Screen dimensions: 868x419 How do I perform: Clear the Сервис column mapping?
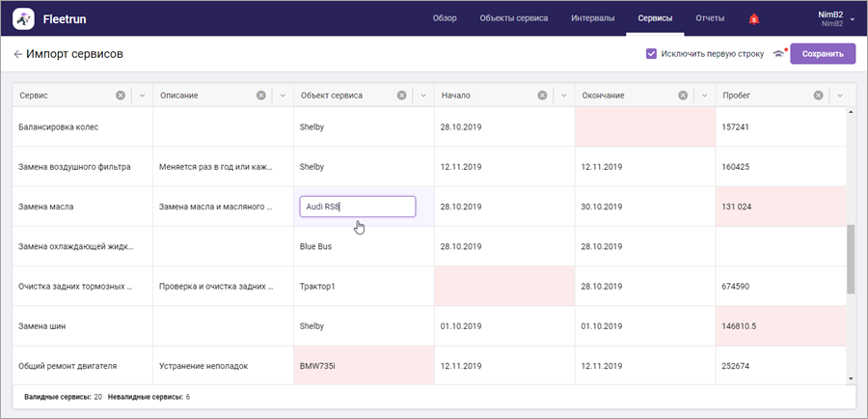coord(121,96)
